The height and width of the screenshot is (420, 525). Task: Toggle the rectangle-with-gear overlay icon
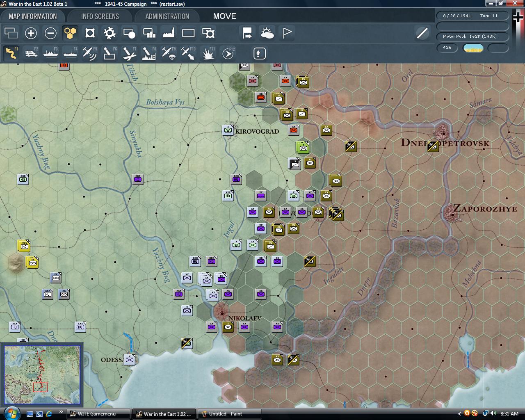(208, 33)
